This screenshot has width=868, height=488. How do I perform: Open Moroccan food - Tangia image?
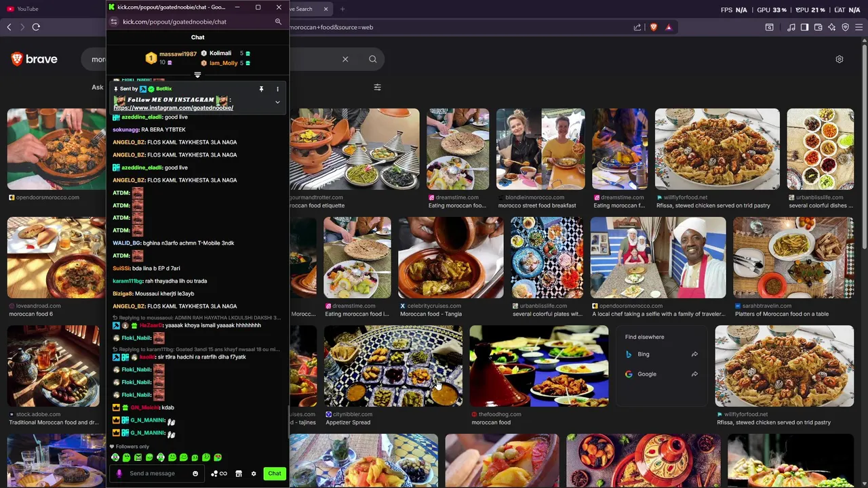tap(450, 258)
